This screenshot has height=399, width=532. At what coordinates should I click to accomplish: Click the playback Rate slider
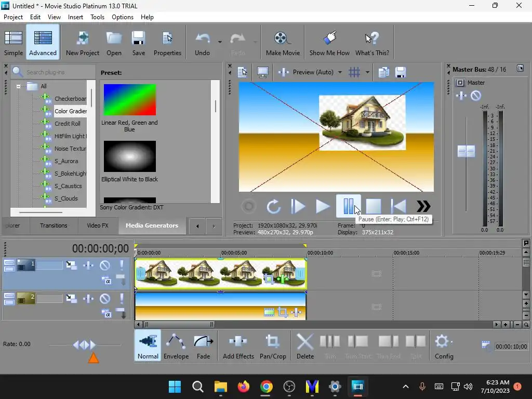(85, 345)
